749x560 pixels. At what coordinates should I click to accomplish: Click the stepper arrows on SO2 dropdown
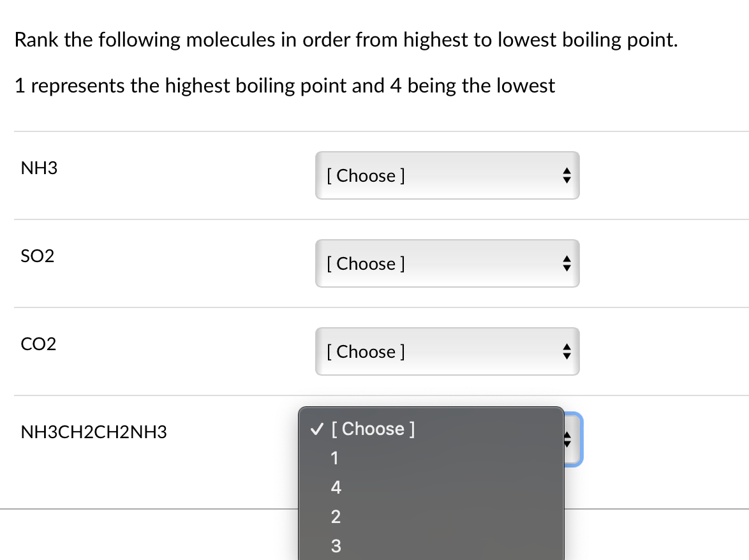click(x=567, y=263)
